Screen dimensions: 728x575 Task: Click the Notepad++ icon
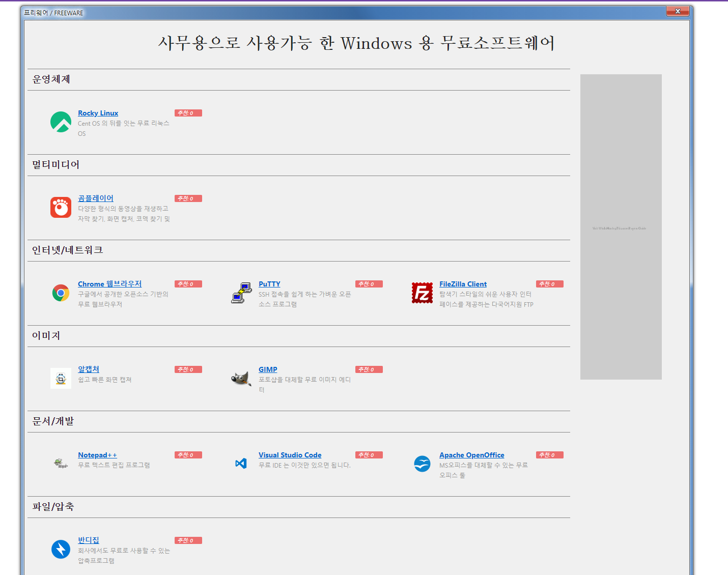coord(61,464)
